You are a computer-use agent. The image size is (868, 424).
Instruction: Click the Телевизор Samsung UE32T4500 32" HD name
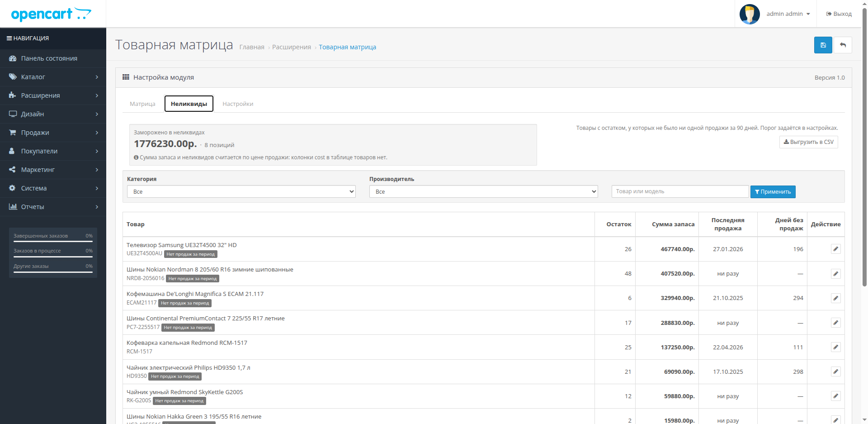(x=182, y=245)
